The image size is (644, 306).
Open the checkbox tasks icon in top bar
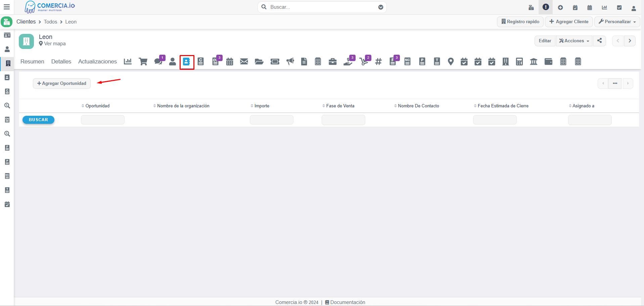pyautogui.click(x=619, y=7)
